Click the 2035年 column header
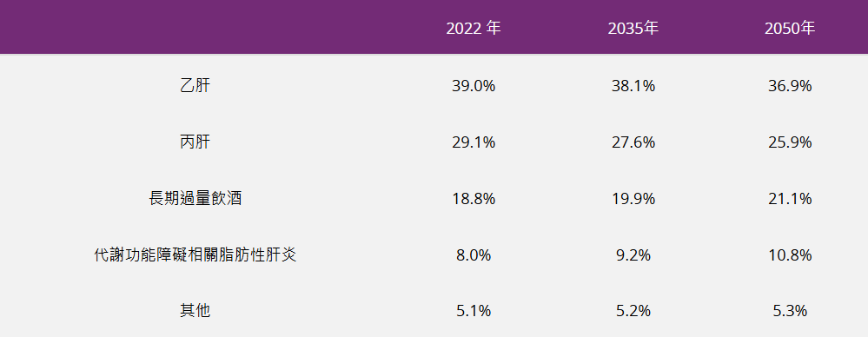 (x=633, y=28)
